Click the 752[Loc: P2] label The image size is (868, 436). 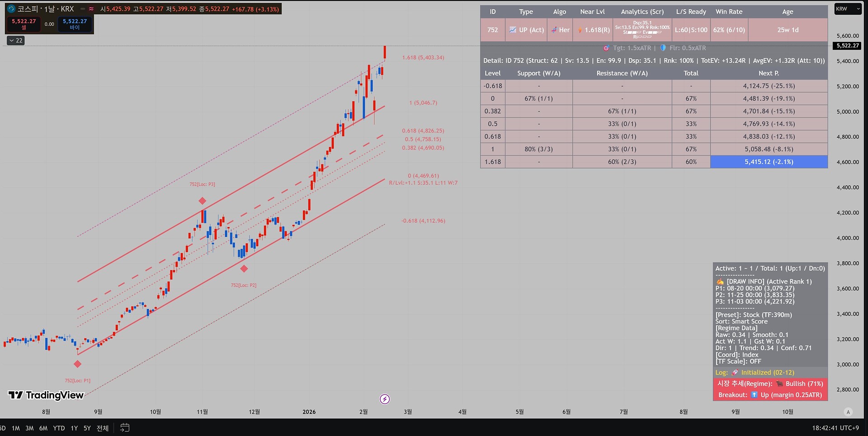click(244, 285)
